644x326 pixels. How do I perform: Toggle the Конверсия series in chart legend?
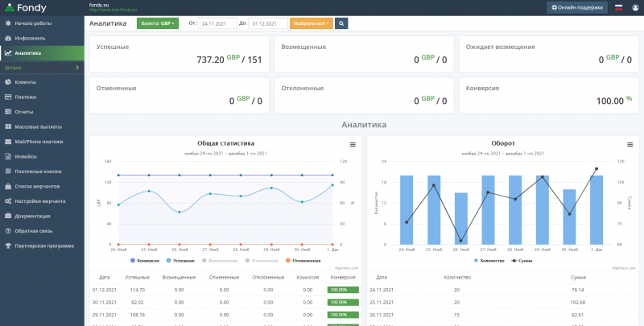point(144,260)
